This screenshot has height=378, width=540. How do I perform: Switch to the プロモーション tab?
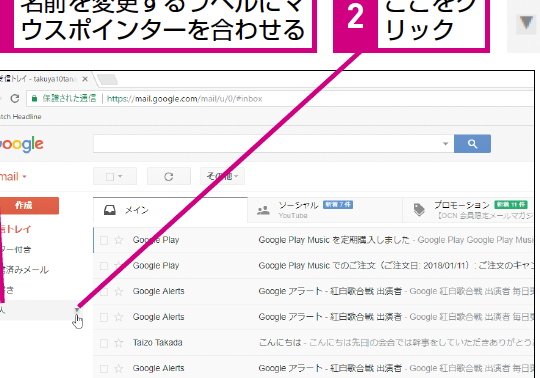(x=468, y=210)
